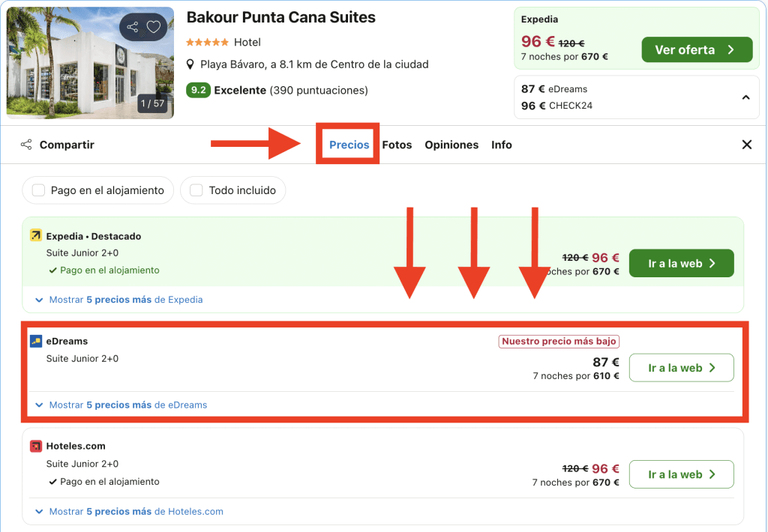Click the Expedia logo icon
Viewport: 768px width, 532px height.
click(35, 236)
